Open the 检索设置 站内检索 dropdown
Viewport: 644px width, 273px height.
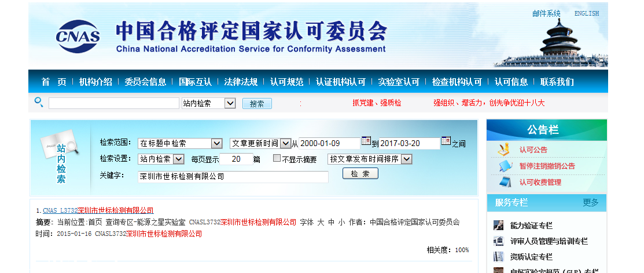point(161,159)
